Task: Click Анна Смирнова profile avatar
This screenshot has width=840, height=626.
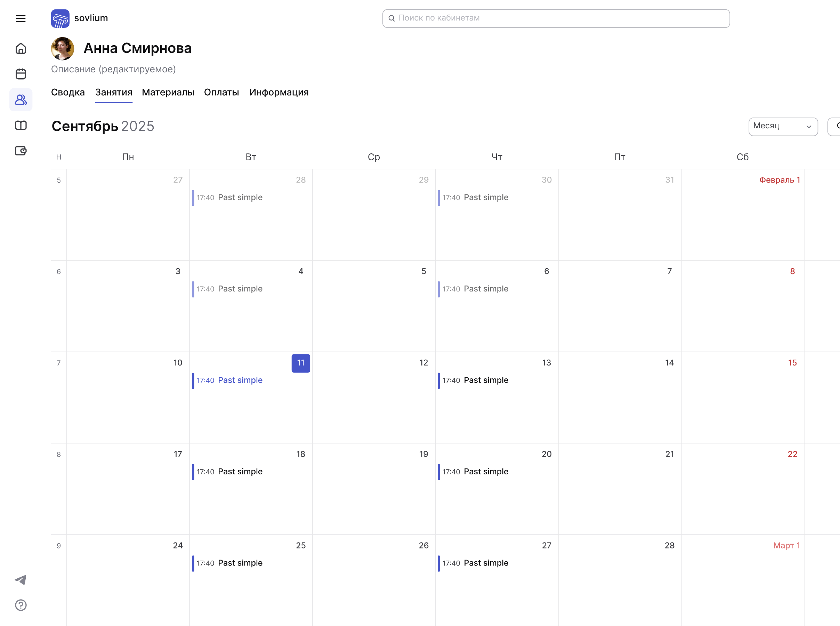Action: (x=63, y=48)
